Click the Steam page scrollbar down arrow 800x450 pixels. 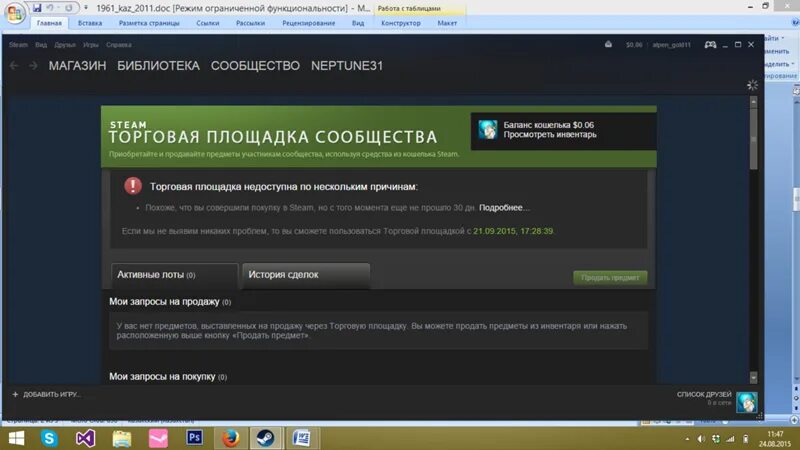coord(754,378)
